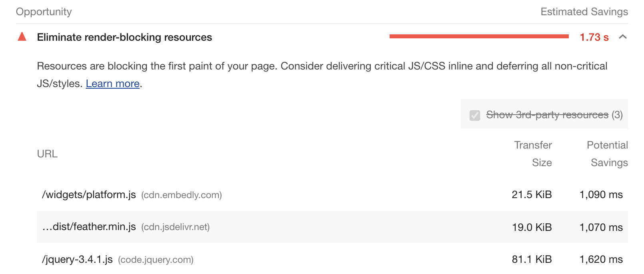Click the 1.73 s savings value
The image size is (644, 274).
point(594,38)
